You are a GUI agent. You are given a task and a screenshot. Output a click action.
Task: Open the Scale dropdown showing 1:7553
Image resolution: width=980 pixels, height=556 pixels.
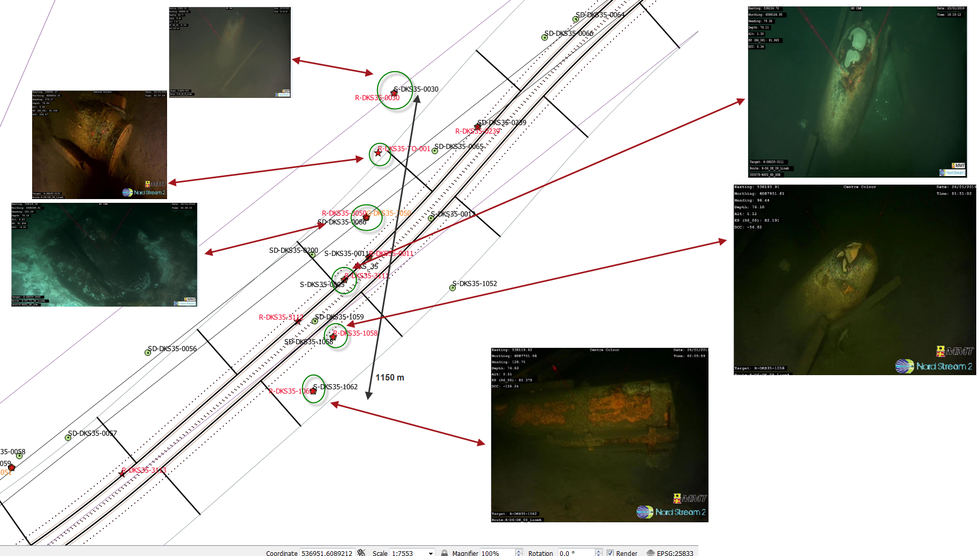click(431, 553)
